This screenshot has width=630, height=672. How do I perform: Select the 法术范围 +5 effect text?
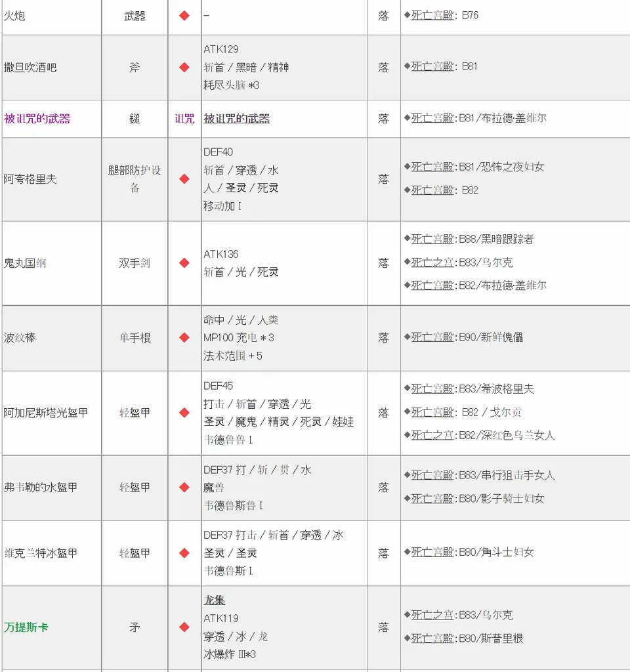click(233, 356)
